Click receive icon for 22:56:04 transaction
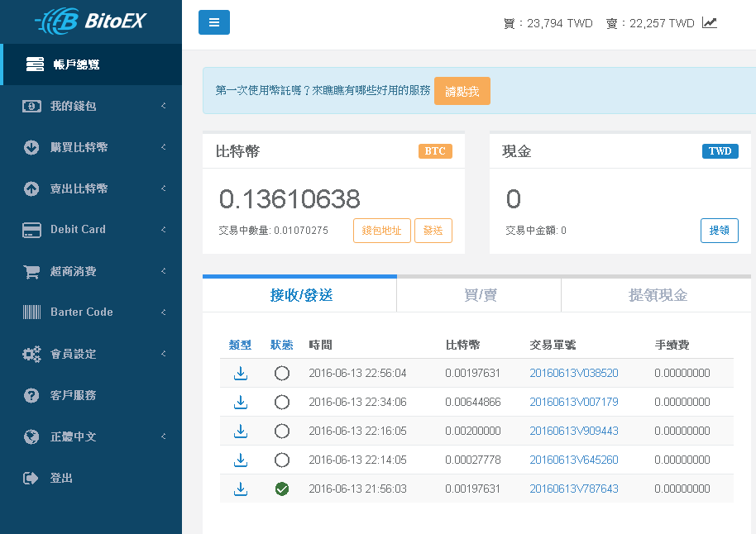This screenshot has height=534, width=756. (241, 373)
